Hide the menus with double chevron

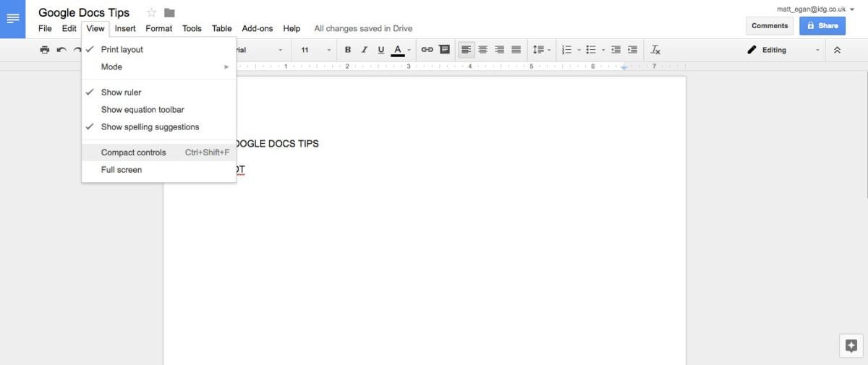pyautogui.click(x=838, y=50)
